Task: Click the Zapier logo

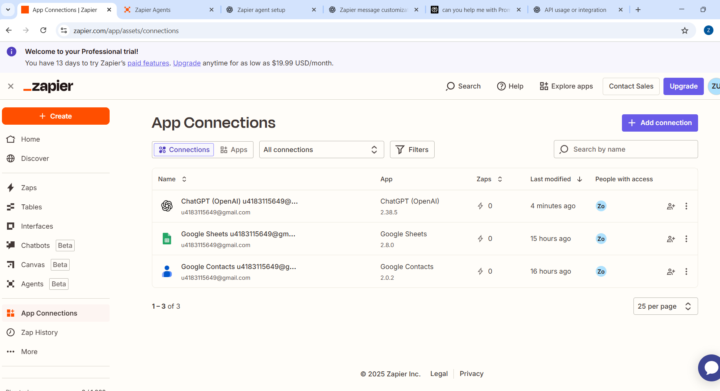Action: [48, 86]
